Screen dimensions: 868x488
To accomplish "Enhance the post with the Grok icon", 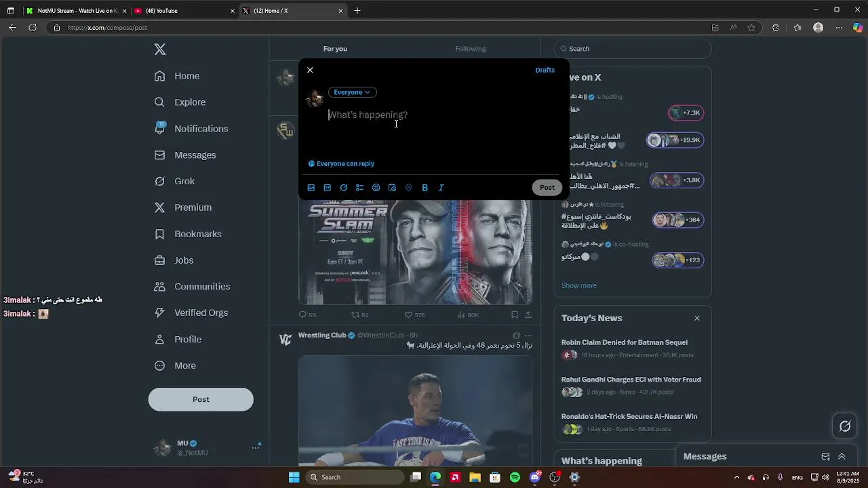I will 344,188.
